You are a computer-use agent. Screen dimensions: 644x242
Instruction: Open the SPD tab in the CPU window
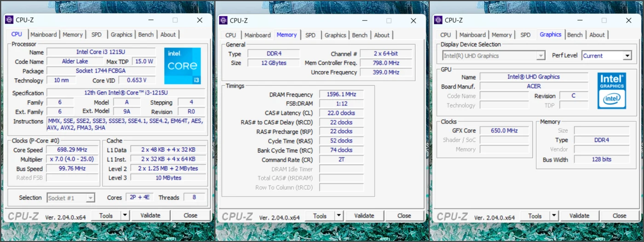97,35
